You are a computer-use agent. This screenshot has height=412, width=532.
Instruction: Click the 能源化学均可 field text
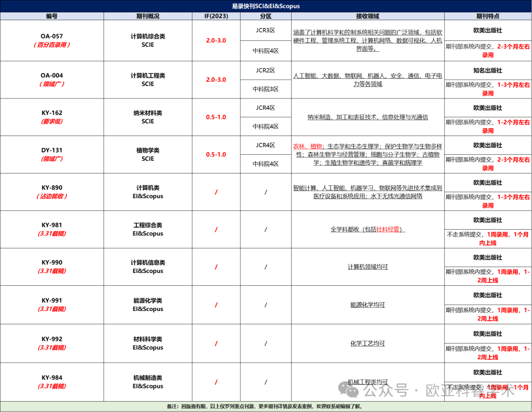(x=368, y=305)
